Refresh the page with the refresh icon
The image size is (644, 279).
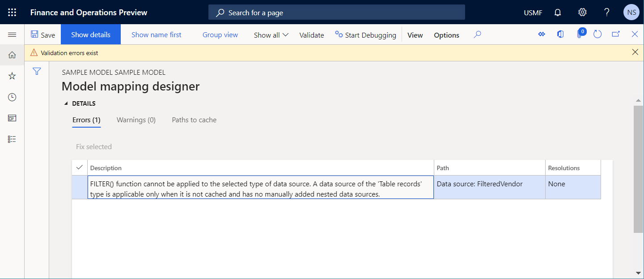coord(597,34)
